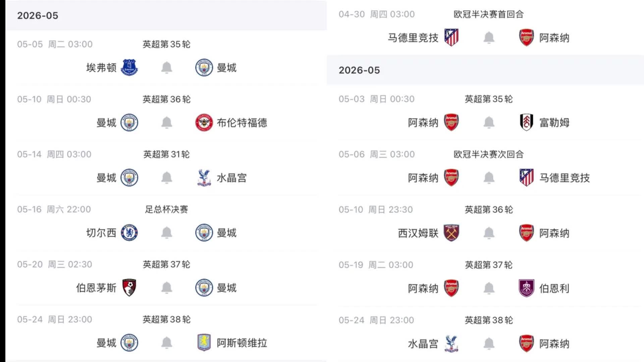Enable reminder bell for 足总杯决赛 match

click(x=167, y=233)
